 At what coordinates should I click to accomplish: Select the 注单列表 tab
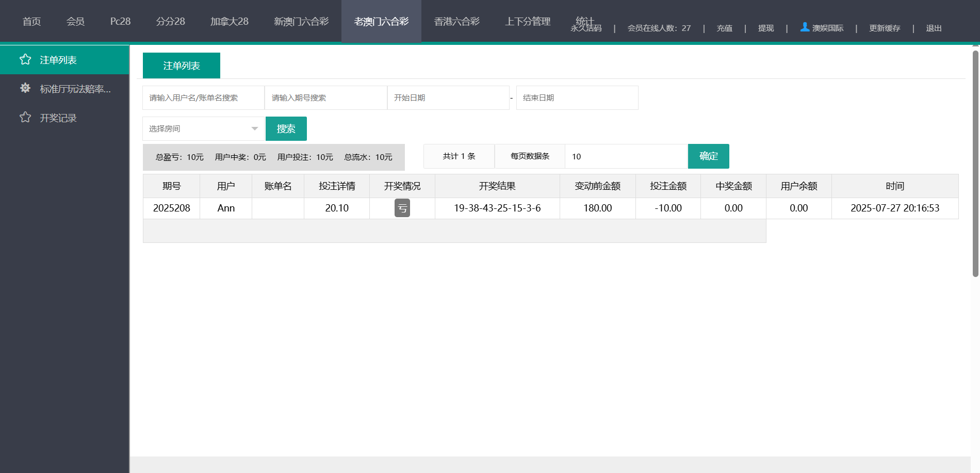tap(182, 66)
